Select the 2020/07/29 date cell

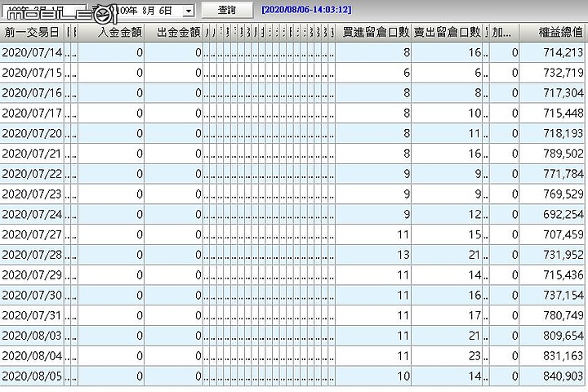pyautogui.click(x=32, y=275)
